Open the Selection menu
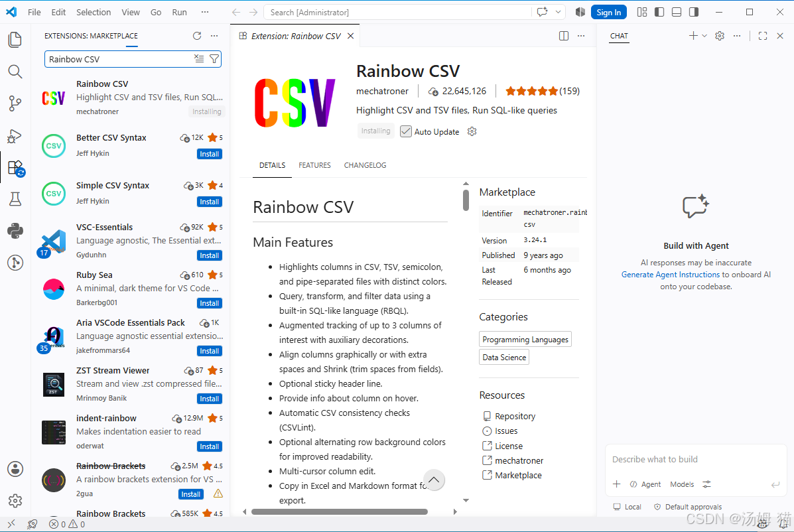794x532 pixels. pyautogui.click(x=94, y=12)
